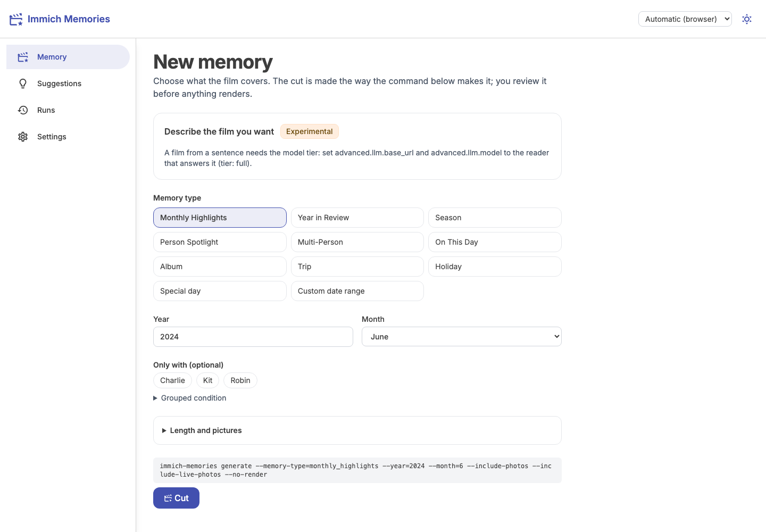
Task: Pick the Person Spotlight memory type
Action: (220, 242)
